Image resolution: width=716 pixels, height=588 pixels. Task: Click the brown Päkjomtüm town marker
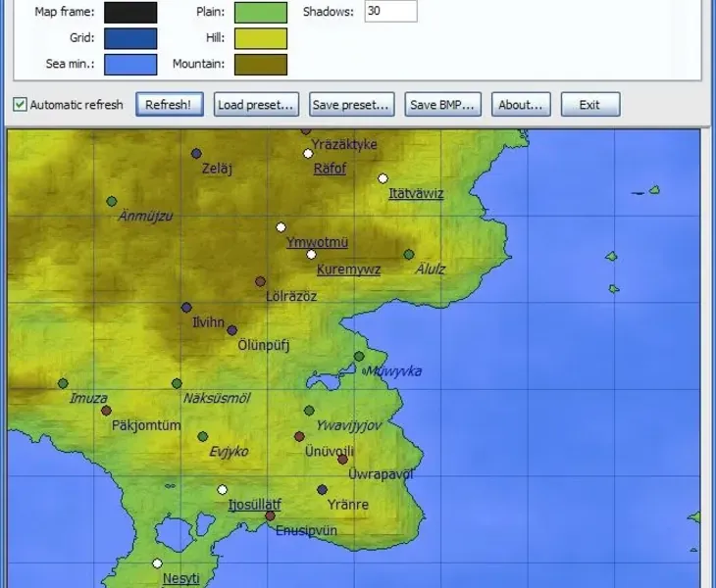pos(106,411)
